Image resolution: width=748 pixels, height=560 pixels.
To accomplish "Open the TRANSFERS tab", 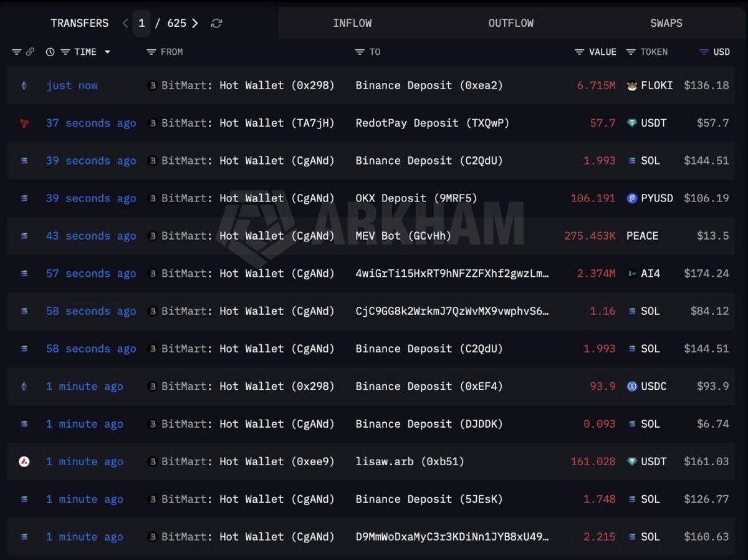I will pyautogui.click(x=80, y=23).
